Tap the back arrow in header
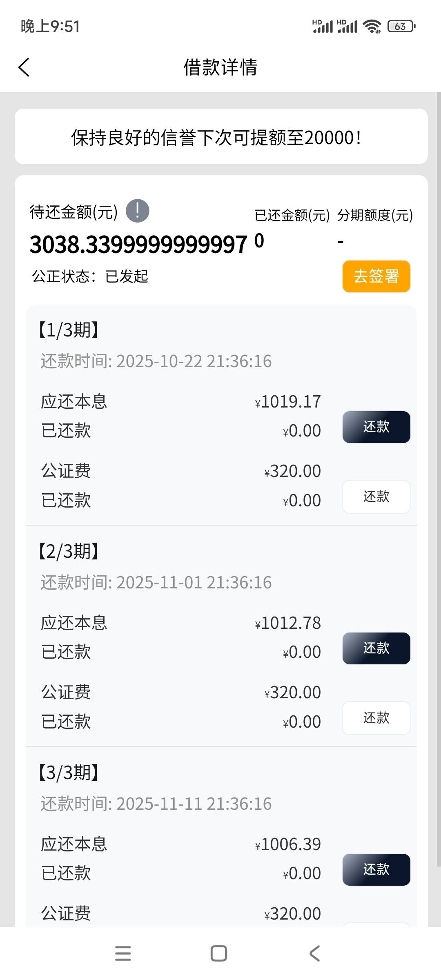The image size is (441, 980). [x=24, y=67]
